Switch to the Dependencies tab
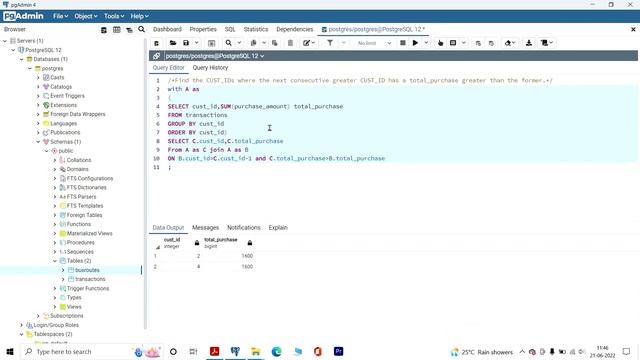The width and height of the screenshot is (640, 360). tap(295, 29)
